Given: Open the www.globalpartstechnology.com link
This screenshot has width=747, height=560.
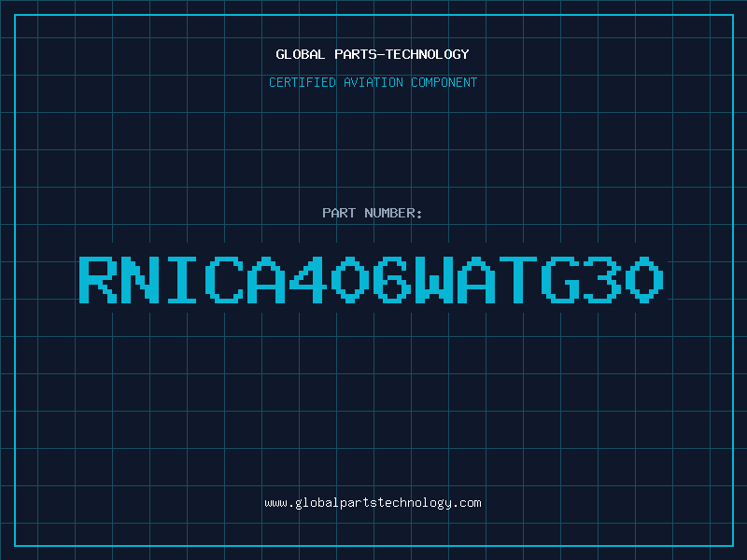Looking at the screenshot, I should pos(373,503).
